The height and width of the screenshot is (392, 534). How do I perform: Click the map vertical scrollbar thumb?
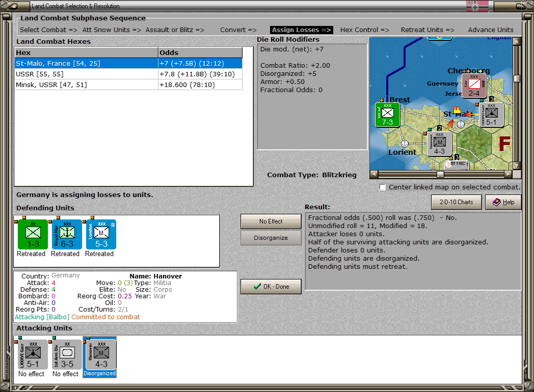click(x=517, y=78)
